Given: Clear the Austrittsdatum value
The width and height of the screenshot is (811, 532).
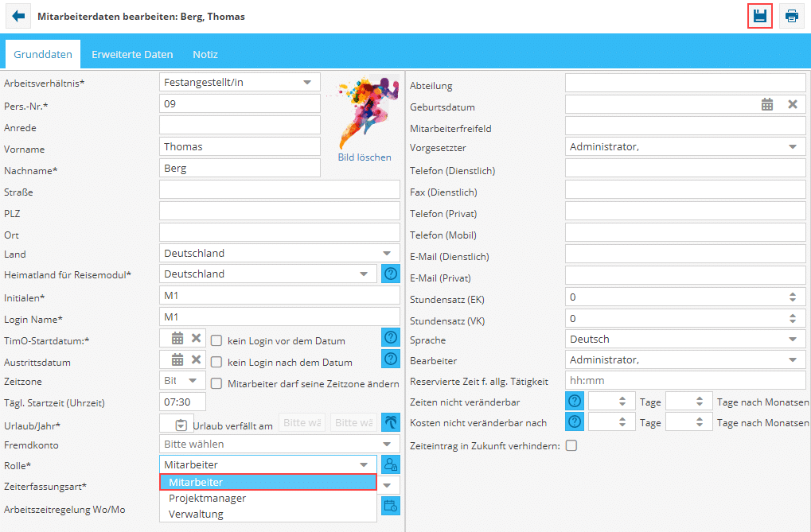Looking at the screenshot, I should coord(196,359).
